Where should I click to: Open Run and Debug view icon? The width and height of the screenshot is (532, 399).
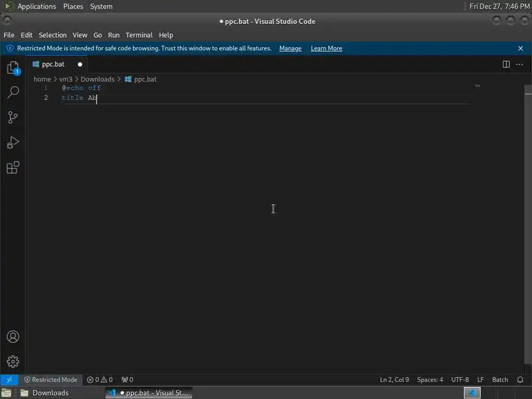(13, 142)
